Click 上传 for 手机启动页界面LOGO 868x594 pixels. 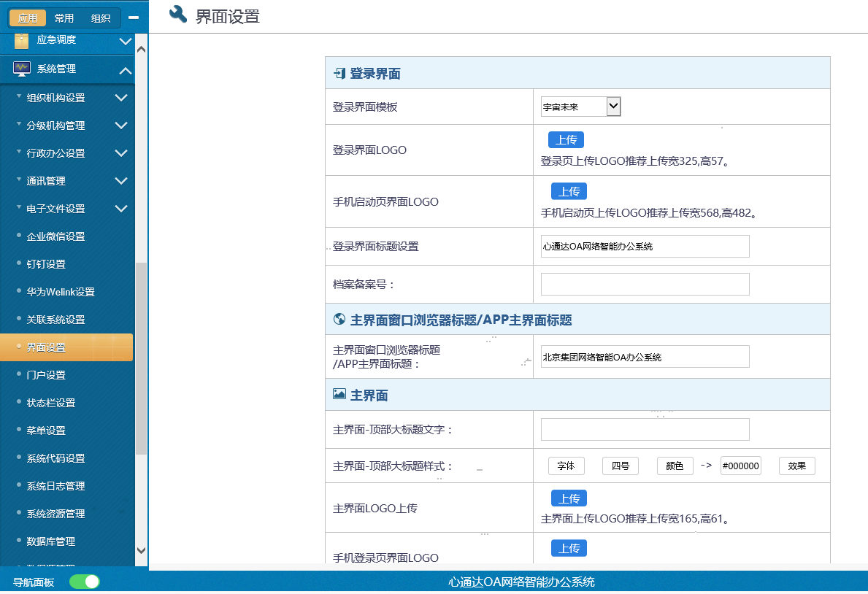pos(569,191)
